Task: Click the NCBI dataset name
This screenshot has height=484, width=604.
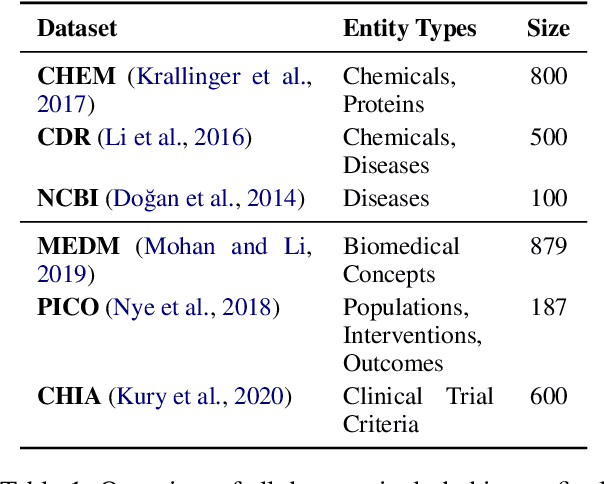Action: 67,198
